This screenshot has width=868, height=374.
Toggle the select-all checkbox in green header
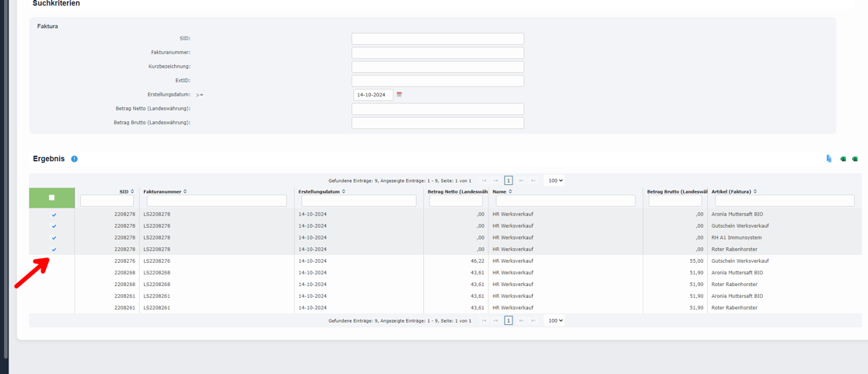pos(52,197)
